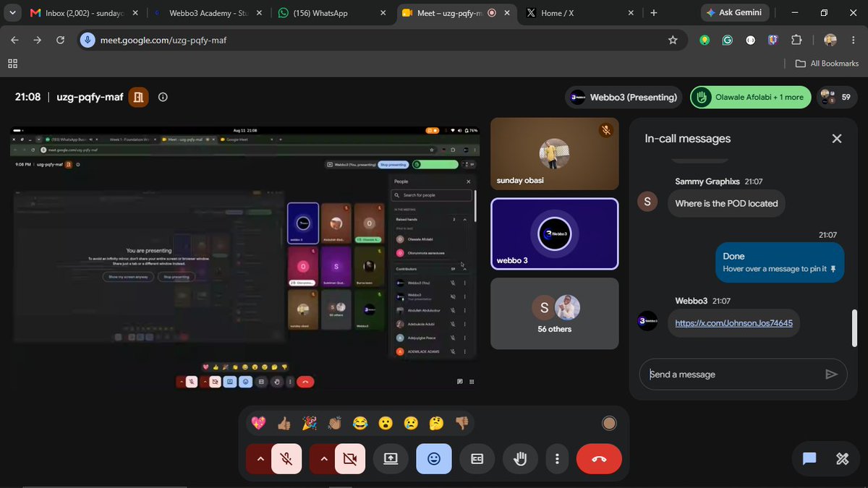The height and width of the screenshot is (488, 868).
Task: Send the thinking face reaction
Action: pyautogui.click(x=436, y=423)
